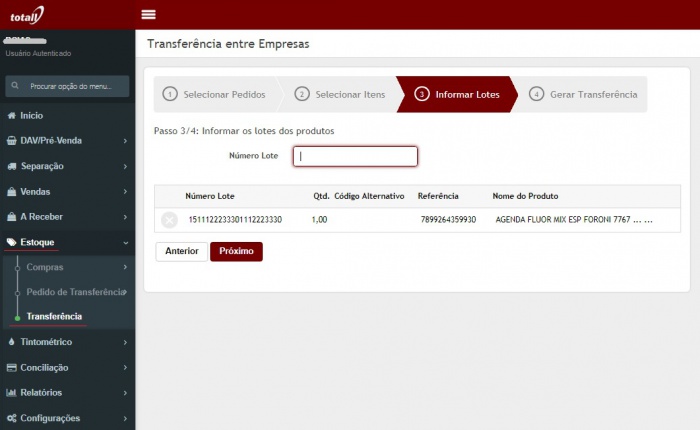Screen dimensions: 700x430
Task: Click step 1 circle number icon
Action: pyautogui.click(x=170, y=94)
